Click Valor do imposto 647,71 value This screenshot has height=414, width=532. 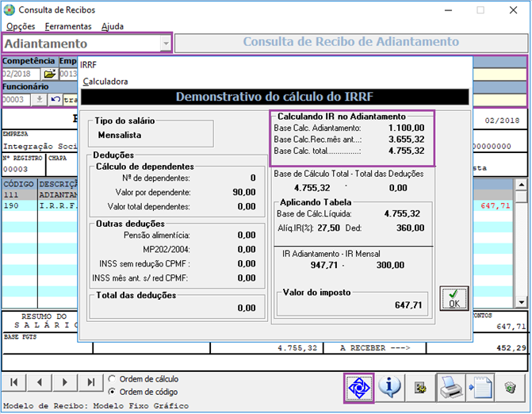[x=408, y=305]
